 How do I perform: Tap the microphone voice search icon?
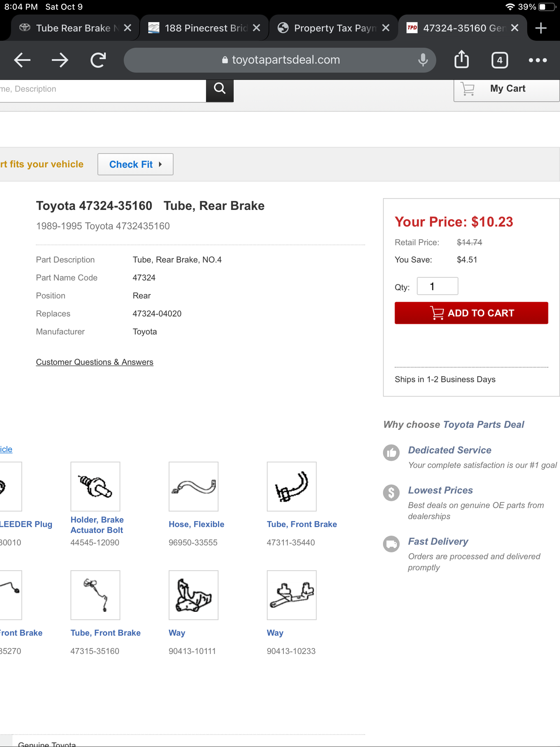[x=423, y=60]
